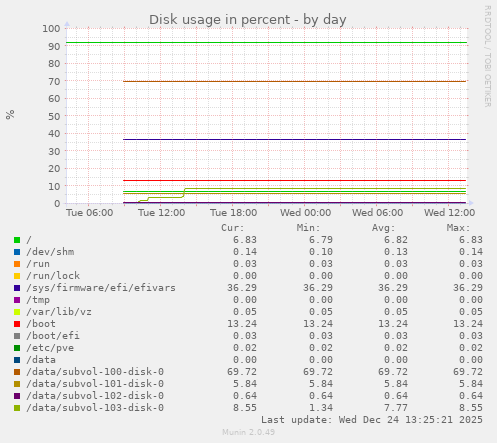Screen dimensions: 497x443
Task: Click the indigo efivars legend swatch
Action: pyautogui.click(x=17, y=288)
